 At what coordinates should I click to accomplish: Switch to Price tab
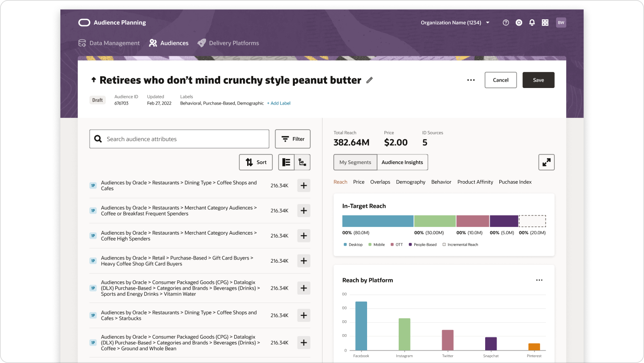(359, 182)
